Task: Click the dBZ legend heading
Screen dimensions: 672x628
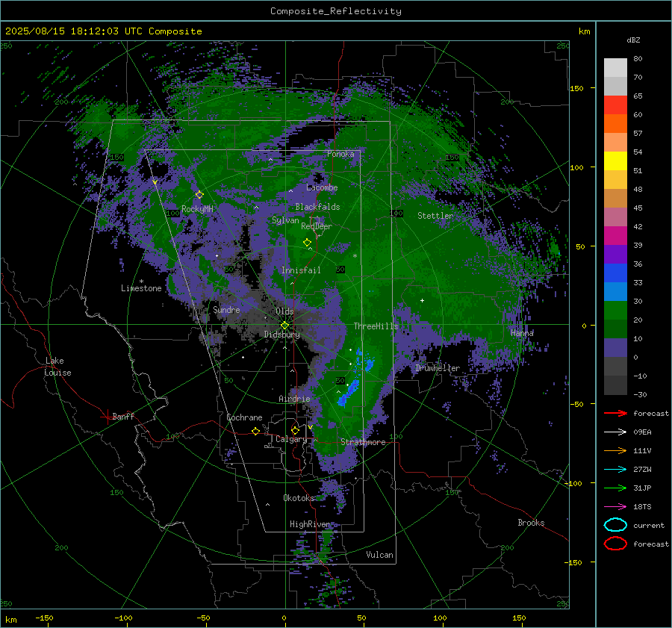Action: 633,40
